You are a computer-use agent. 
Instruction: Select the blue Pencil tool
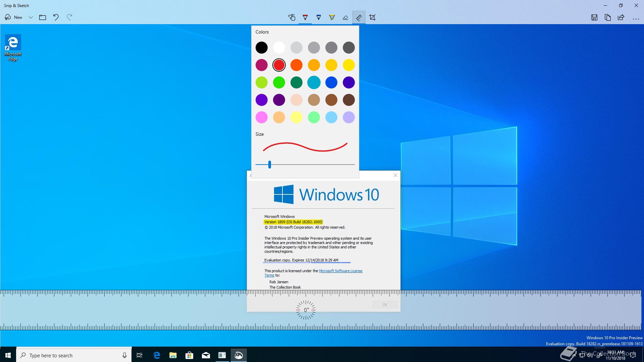[319, 17]
